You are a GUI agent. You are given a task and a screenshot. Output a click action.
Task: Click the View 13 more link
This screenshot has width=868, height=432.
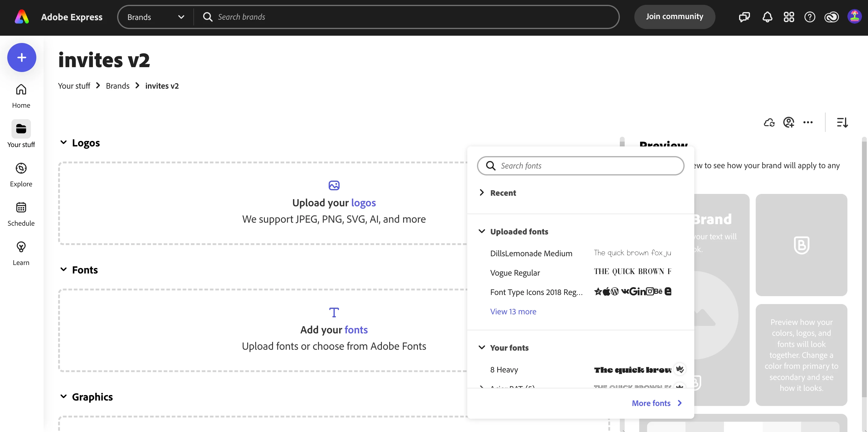pos(513,312)
